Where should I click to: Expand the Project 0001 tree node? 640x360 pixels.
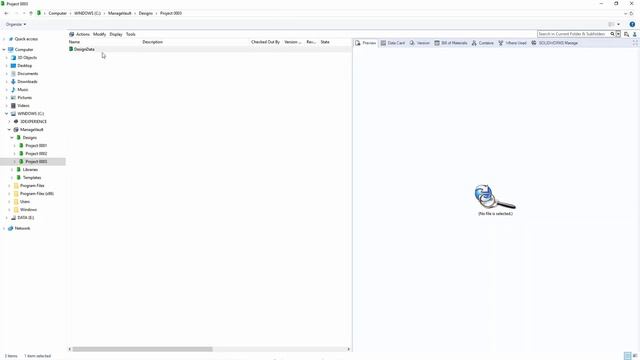(15, 146)
